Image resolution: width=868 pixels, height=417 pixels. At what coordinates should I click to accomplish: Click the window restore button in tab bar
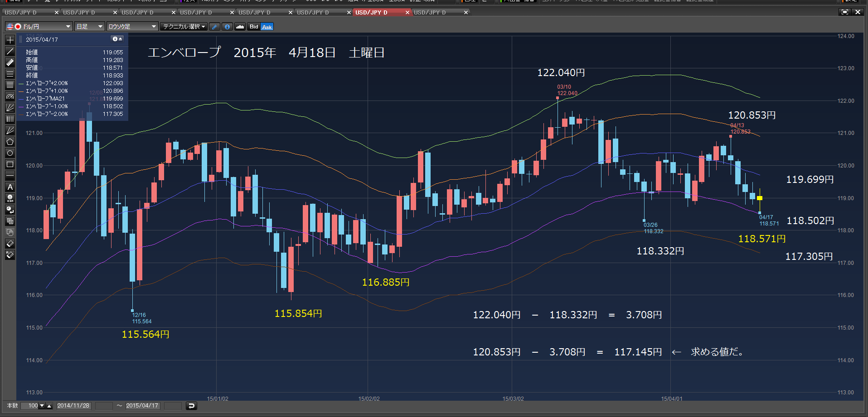[x=845, y=12]
